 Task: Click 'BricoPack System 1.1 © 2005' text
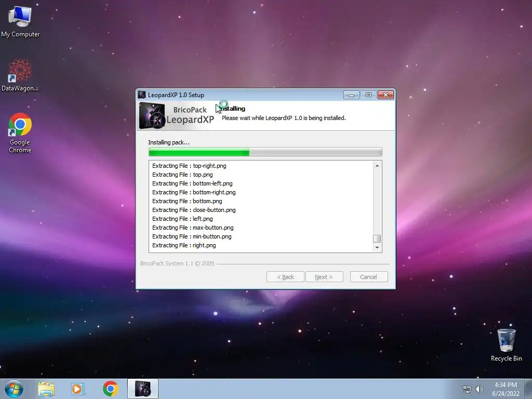178,263
